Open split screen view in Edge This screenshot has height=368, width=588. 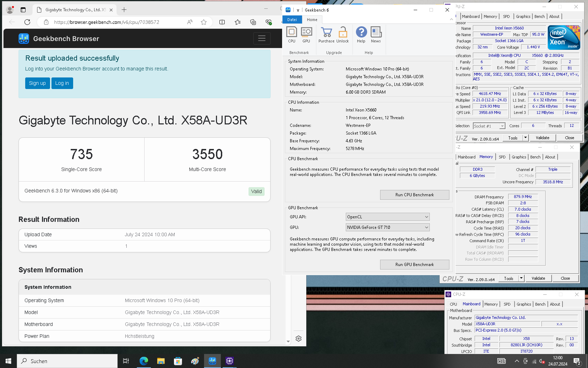222,22
